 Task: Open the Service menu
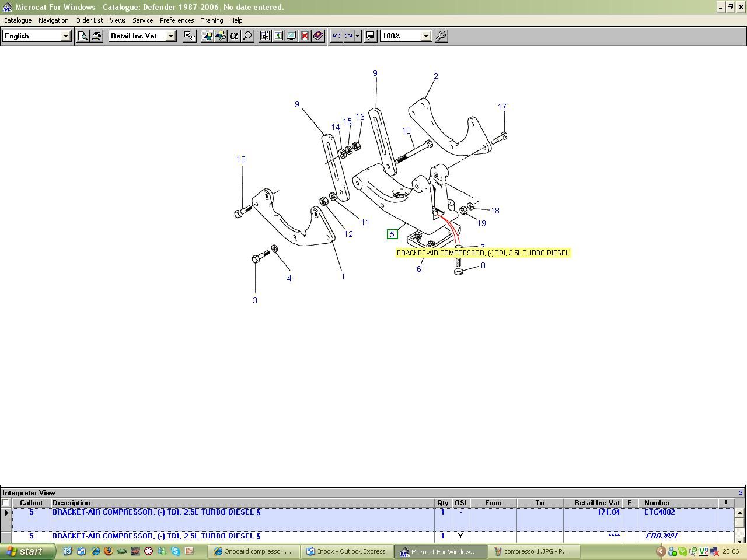pyautogui.click(x=143, y=20)
